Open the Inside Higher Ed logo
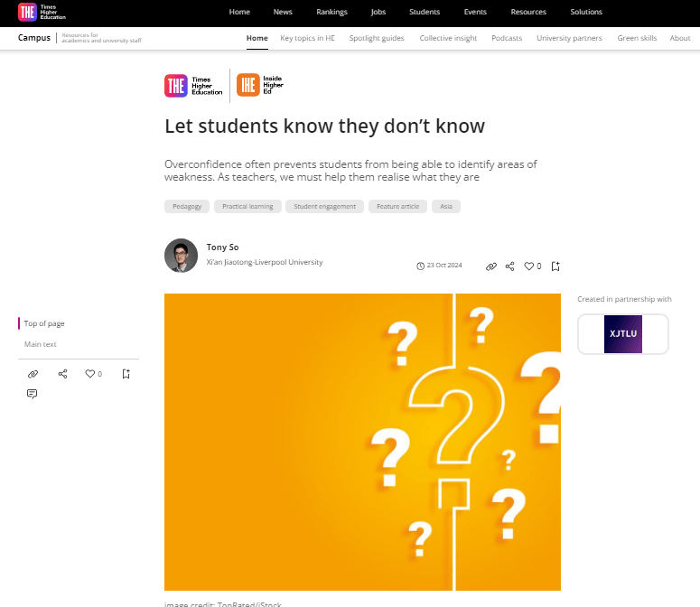The image size is (700, 607). 259,85
